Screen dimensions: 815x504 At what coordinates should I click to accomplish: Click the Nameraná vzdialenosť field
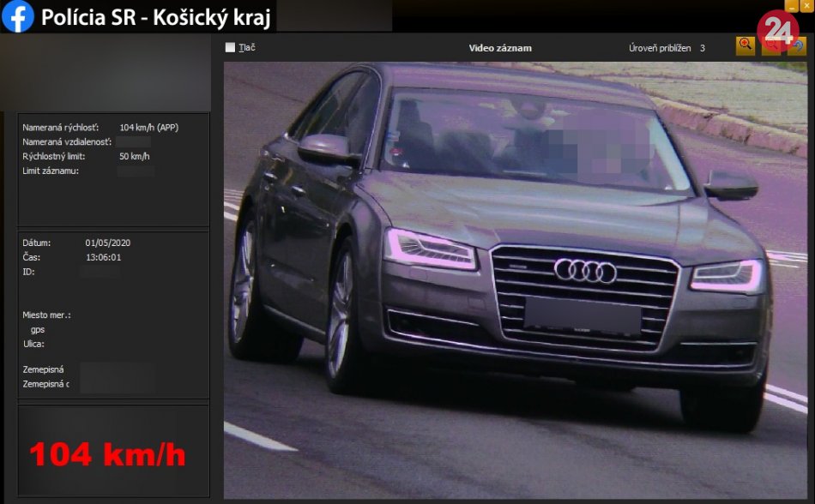point(134,142)
